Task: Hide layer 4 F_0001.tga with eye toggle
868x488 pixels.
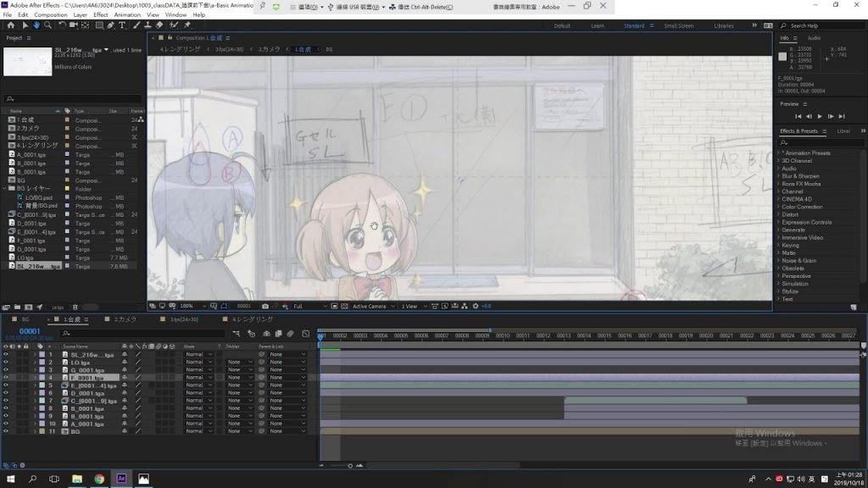Action: 6,378
